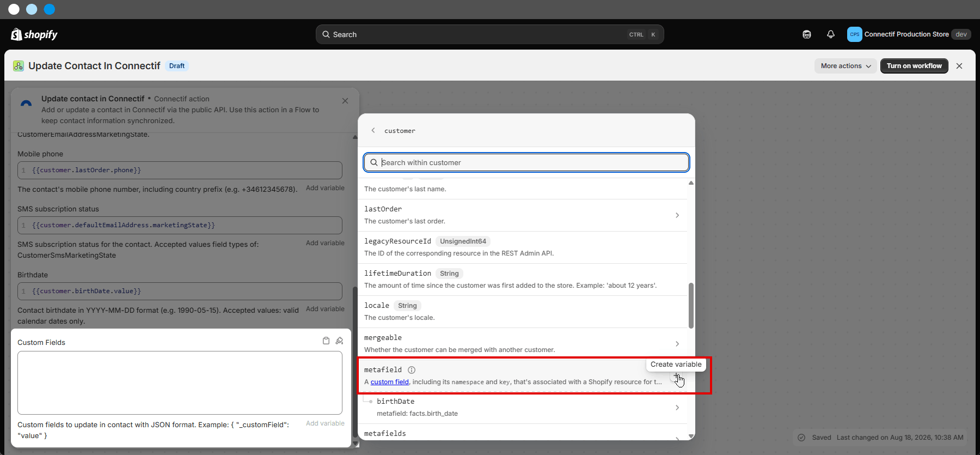Screen dimensions: 980x455
Task: Click the CPS store avatar icon
Action: point(855,34)
